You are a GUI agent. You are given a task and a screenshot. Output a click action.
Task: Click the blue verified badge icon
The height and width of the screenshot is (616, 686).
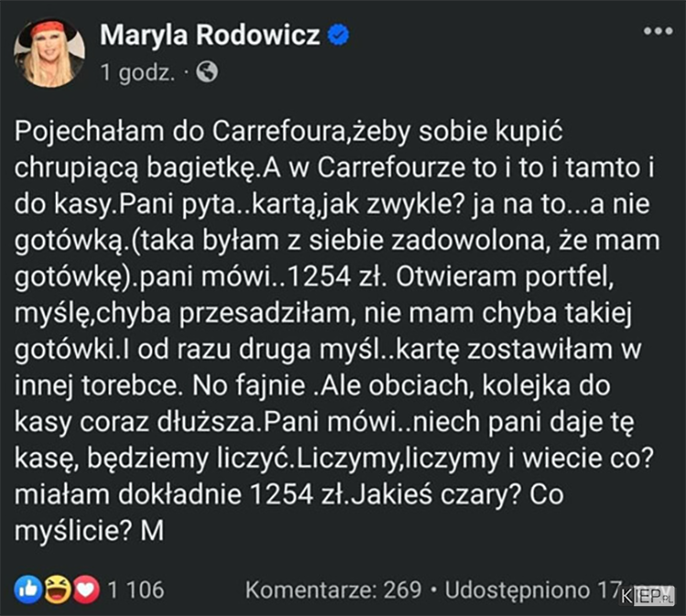click(338, 35)
